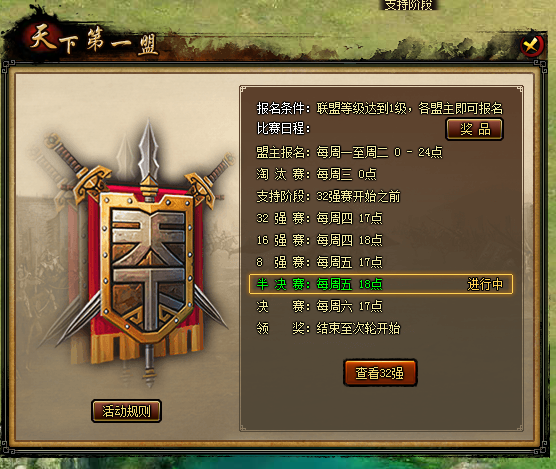This screenshot has height=469, width=556.
Task: Click the 天下 shield emblem
Action: [148, 266]
